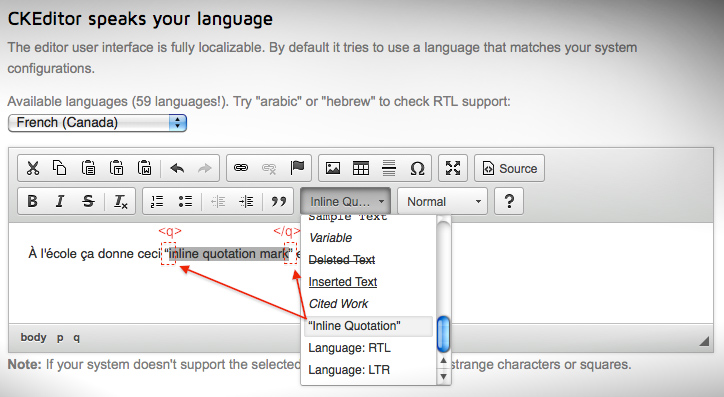Choose the "Inline Quotation" style

click(368, 326)
